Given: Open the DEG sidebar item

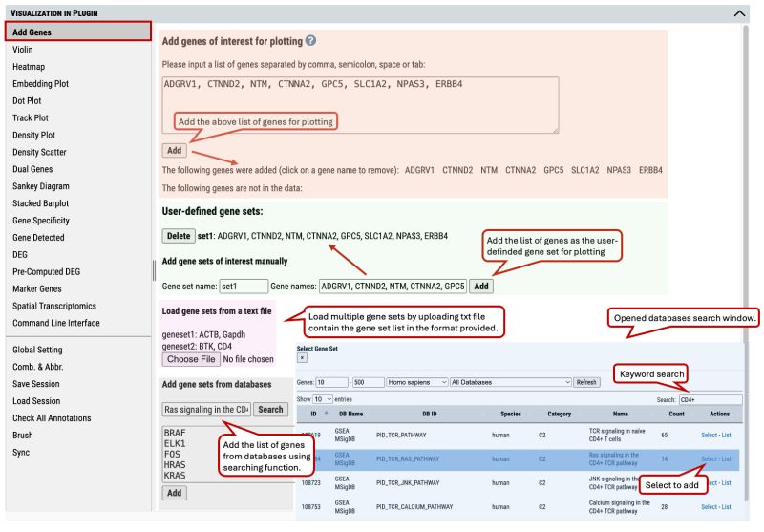Looking at the screenshot, I should [x=20, y=254].
